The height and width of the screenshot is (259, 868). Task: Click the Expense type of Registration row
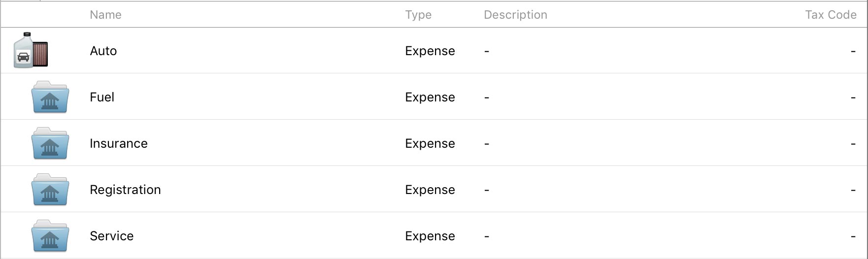(430, 190)
